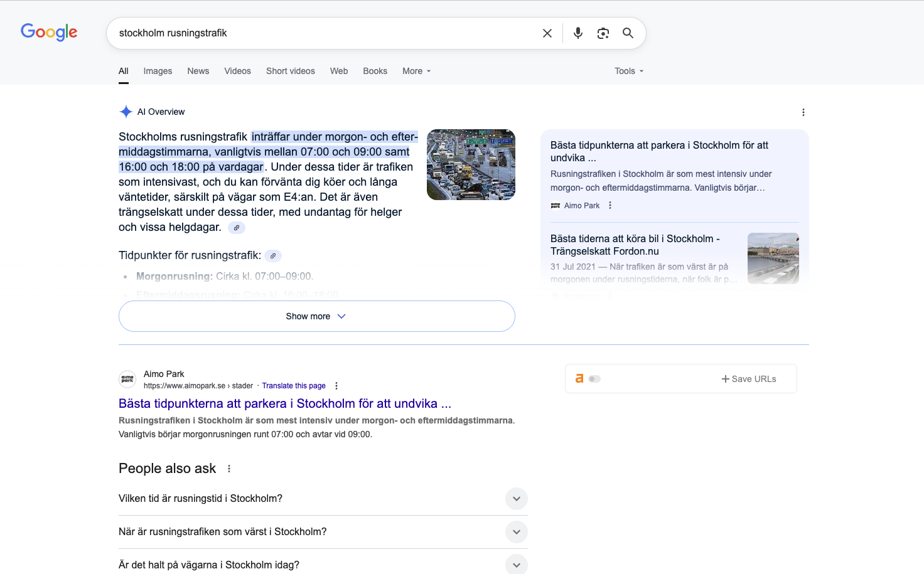Click the 'People also ask' heading
The width and height of the screenshot is (924, 574).
point(167,469)
